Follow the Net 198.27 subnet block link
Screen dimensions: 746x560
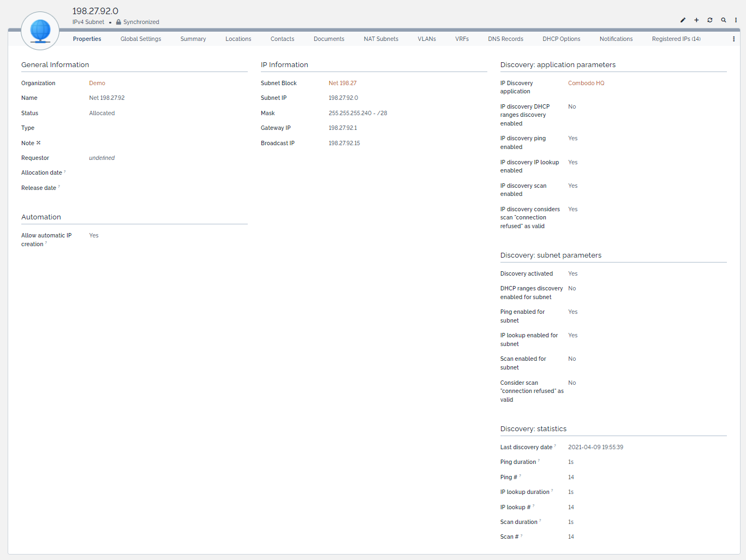(x=342, y=84)
